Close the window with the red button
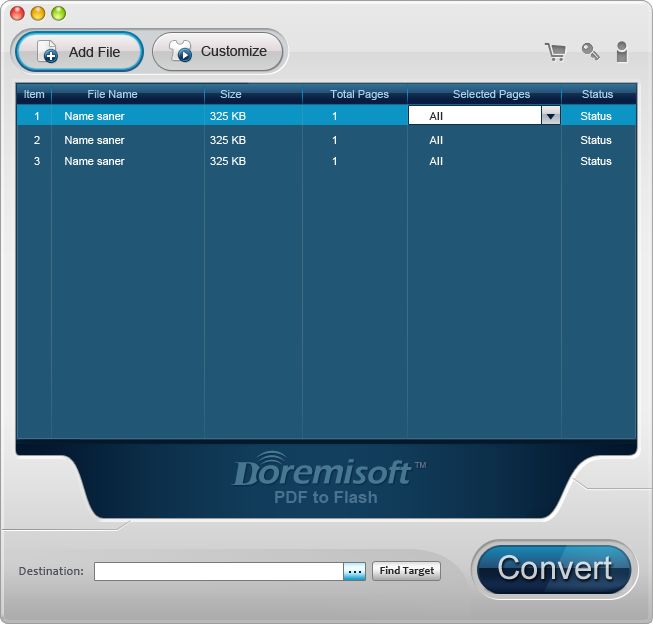The height and width of the screenshot is (627, 653). [17, 13]
